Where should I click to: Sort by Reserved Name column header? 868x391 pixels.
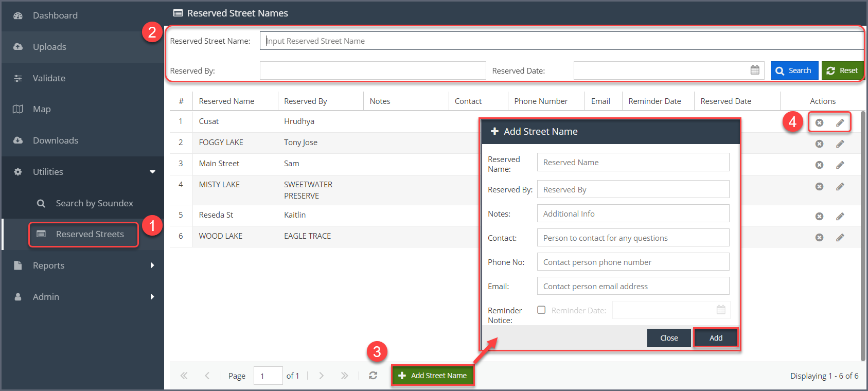pos(235,101)
